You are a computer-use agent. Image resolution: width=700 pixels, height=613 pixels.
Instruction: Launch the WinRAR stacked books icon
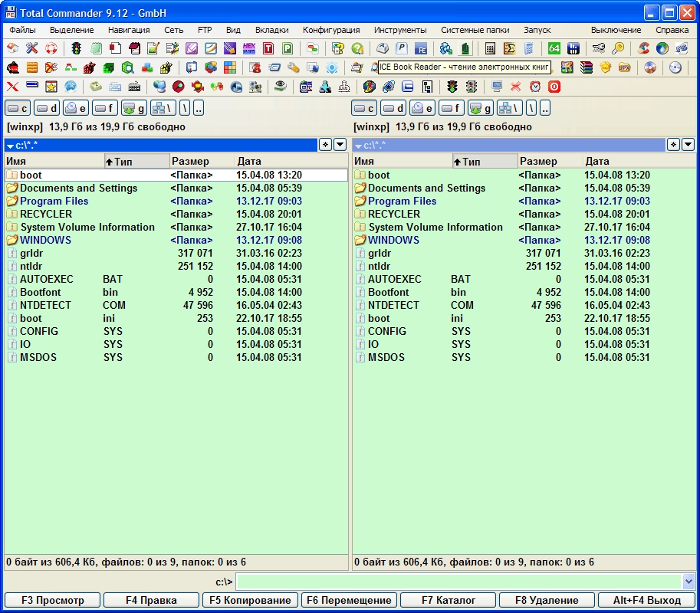[x=587, y=68]
